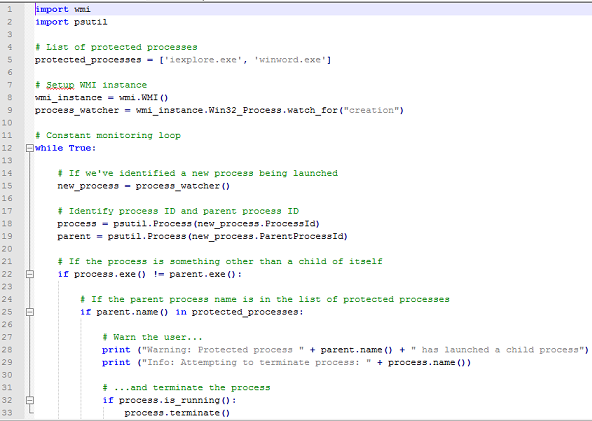Collapse the process.exe comparison if block
The width and height of the screenshot is (592, 421).
pyautogui.click(x=30, y=274)
